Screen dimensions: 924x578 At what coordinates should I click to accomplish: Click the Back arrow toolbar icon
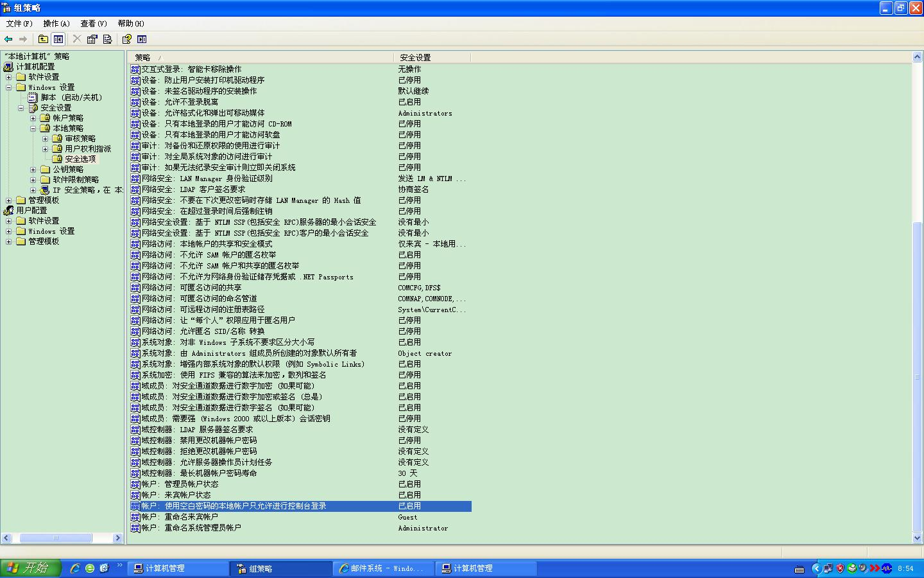[x=9, y=39]
